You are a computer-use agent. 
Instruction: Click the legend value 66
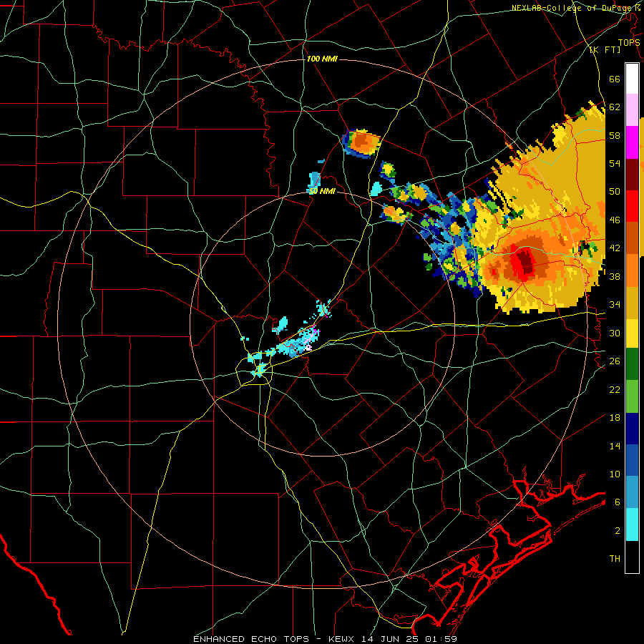click(x=615, y=79)
